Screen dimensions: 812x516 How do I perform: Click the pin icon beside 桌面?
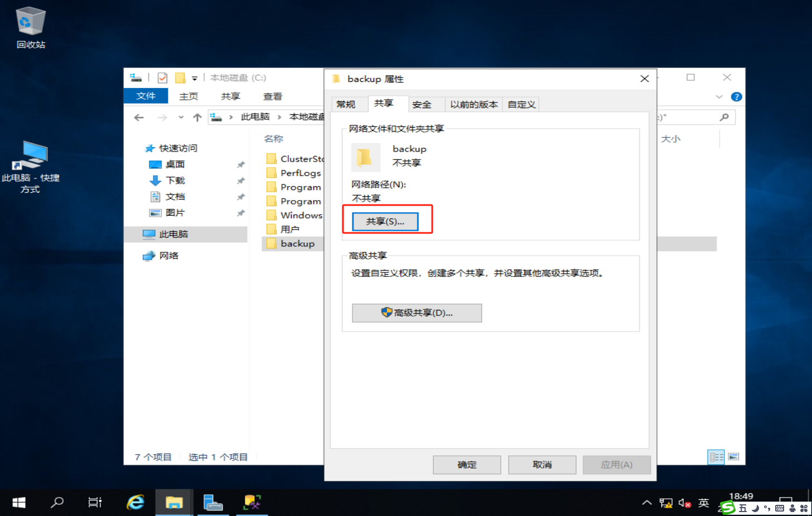click(x=241, y=164)
